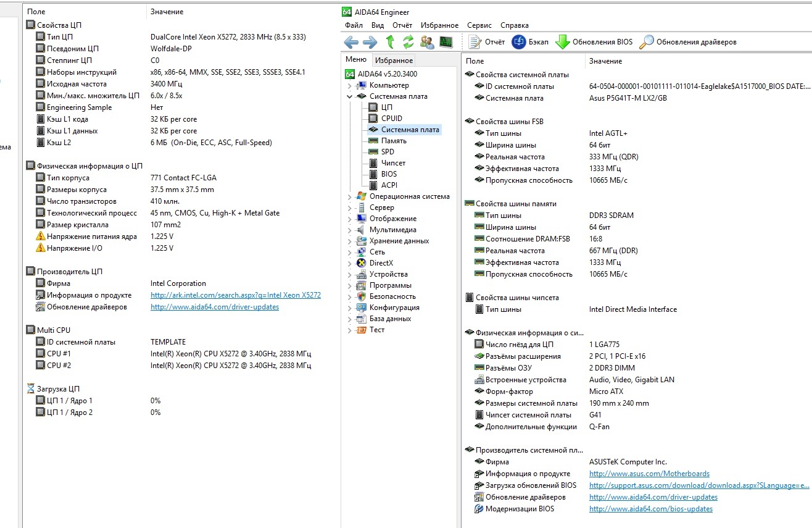Switch to the Меню tab
Viewport: 812px width, 528px height.
(x=356, y=59)
